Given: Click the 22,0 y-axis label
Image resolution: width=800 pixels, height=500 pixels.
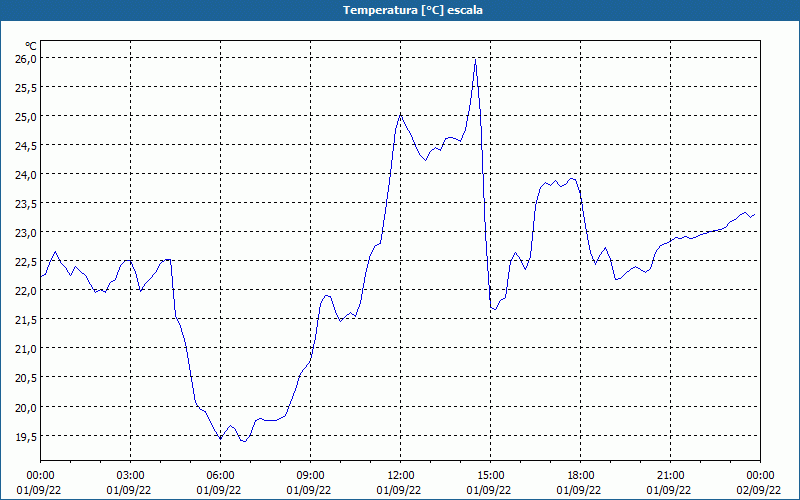Looking at the screenshot, I should tap(27, 291).
